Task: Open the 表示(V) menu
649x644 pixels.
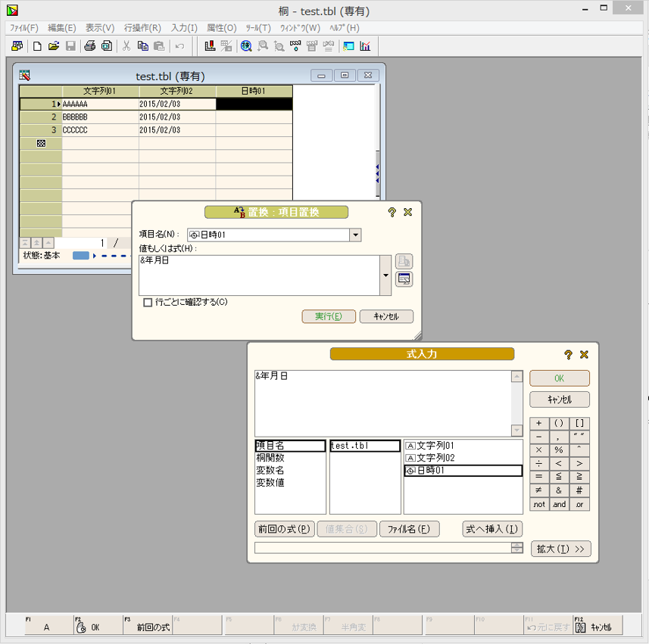Action: click(99, 28)
